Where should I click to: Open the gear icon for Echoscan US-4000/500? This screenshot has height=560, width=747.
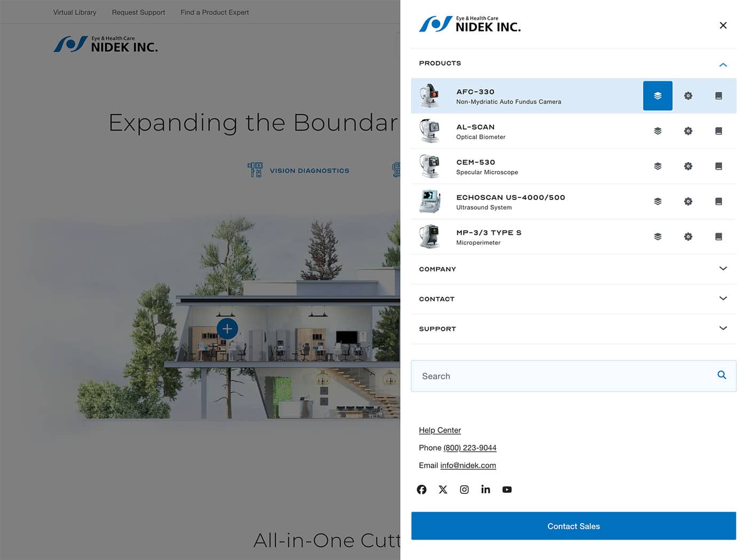click(x=688, y=202)
